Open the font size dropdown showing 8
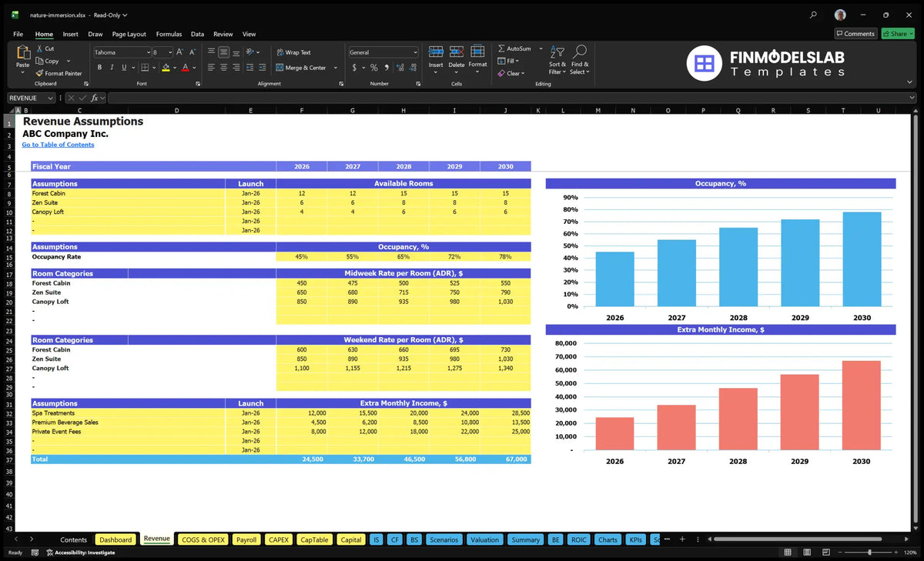Viewport: 924px width, 561px height. (169, 52)
